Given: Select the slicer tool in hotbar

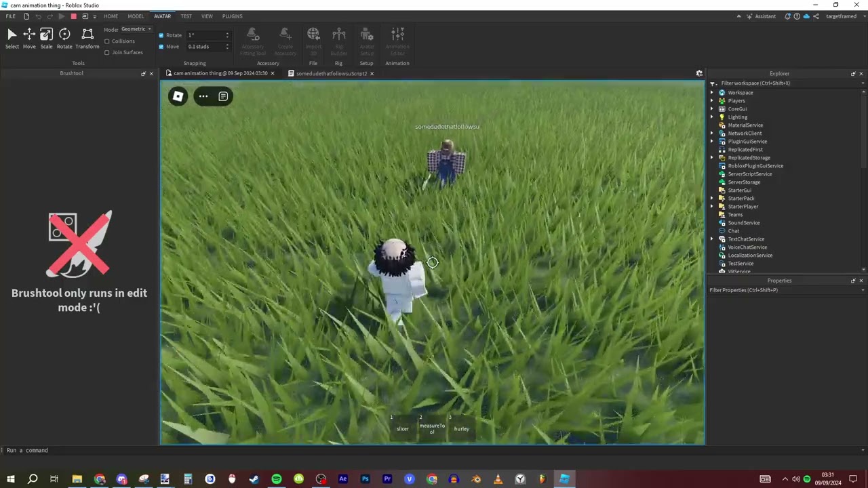Looking at the screenshot, I should [x=403, y=428].
